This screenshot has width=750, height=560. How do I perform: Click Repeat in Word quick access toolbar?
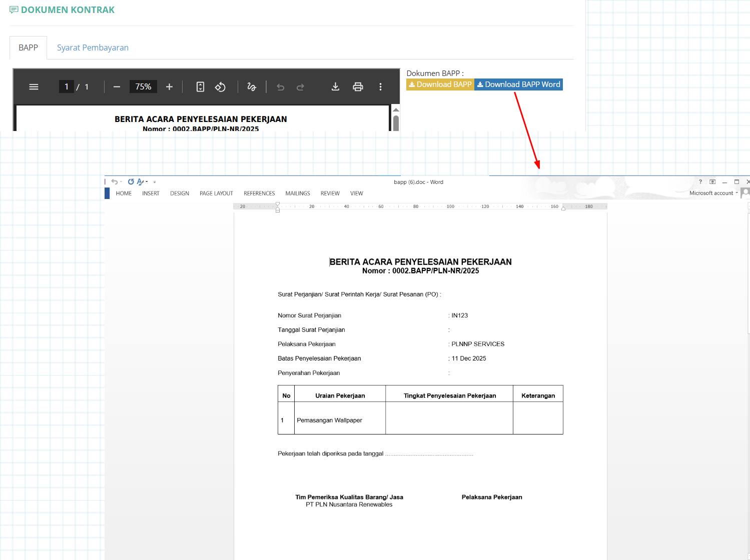[x=131, y=182]
